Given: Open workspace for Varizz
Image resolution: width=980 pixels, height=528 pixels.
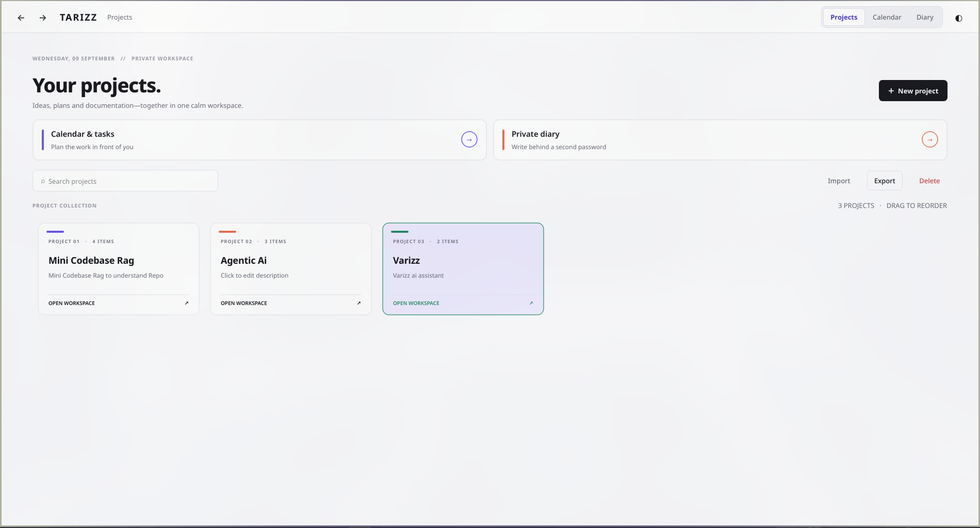Looking at the screenshot, I should pos(416,303).
